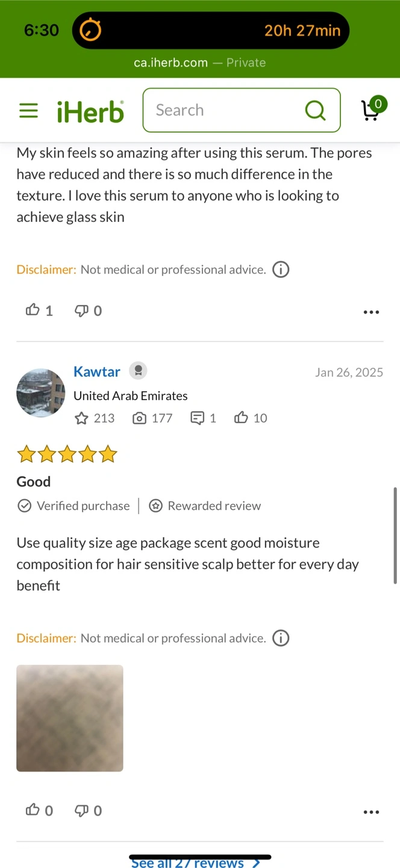This screenshot has height=868, width=400.
Task: Open Kawtar's profile name link
Action: [x=97, y=371]
